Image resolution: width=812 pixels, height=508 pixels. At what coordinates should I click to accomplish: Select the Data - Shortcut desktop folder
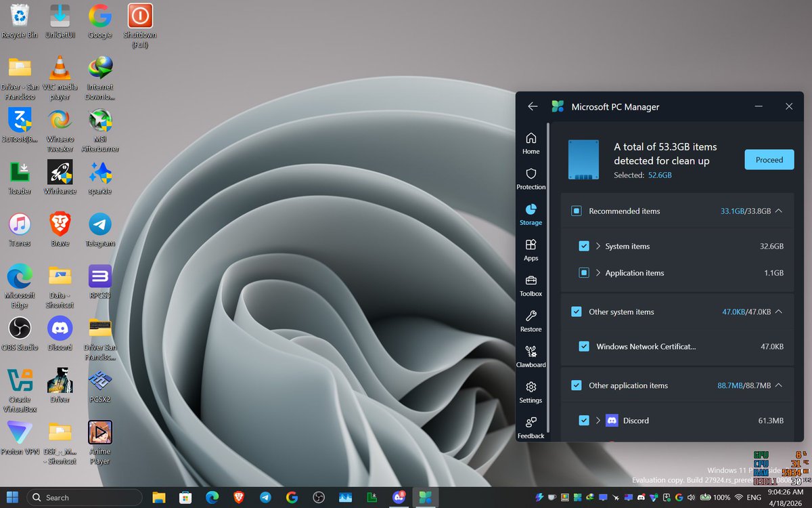pos(60,287)
